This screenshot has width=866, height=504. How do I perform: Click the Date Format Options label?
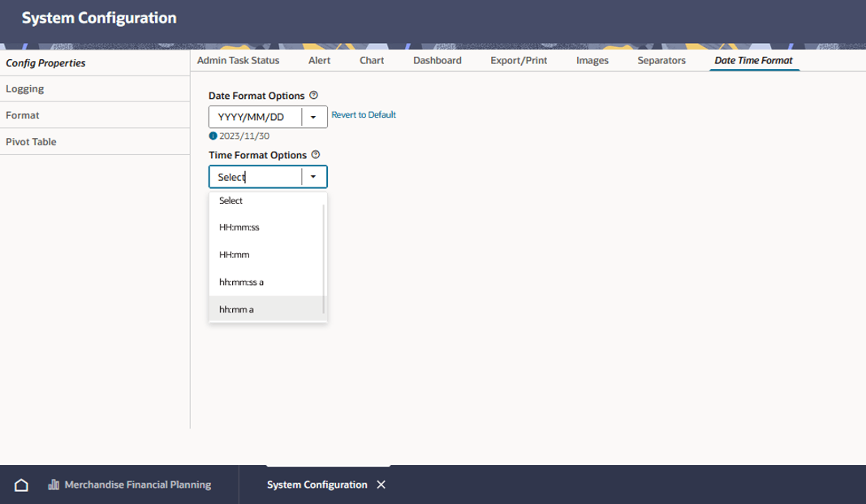(x=256, y=96)
